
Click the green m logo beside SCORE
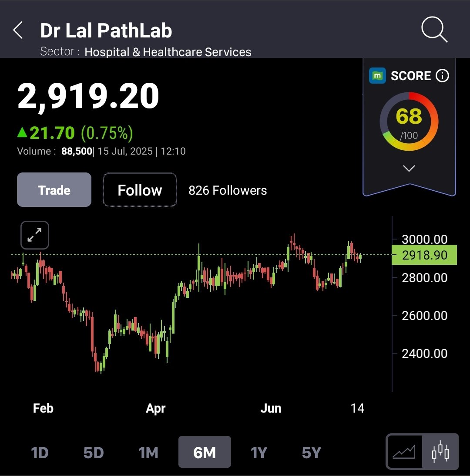pyautogui.click(x=377, y=76)
